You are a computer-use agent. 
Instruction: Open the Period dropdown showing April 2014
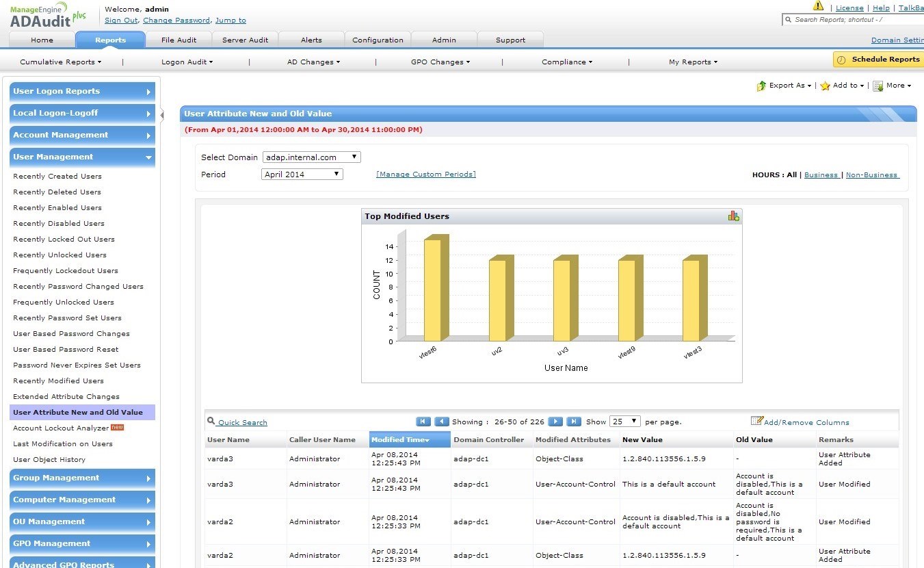click(x=302, y=175)
